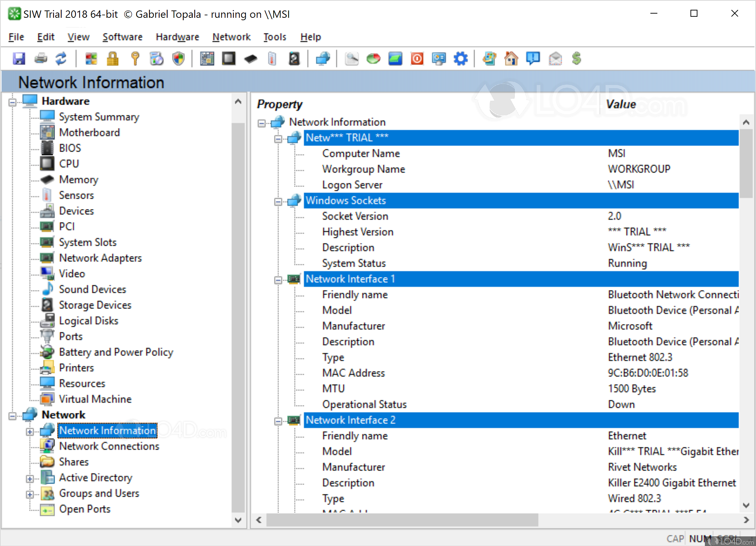Select Open Ports in the sidebar
Image resolution: width=756 pixels, height=546 pixels.
pos(84,509)
